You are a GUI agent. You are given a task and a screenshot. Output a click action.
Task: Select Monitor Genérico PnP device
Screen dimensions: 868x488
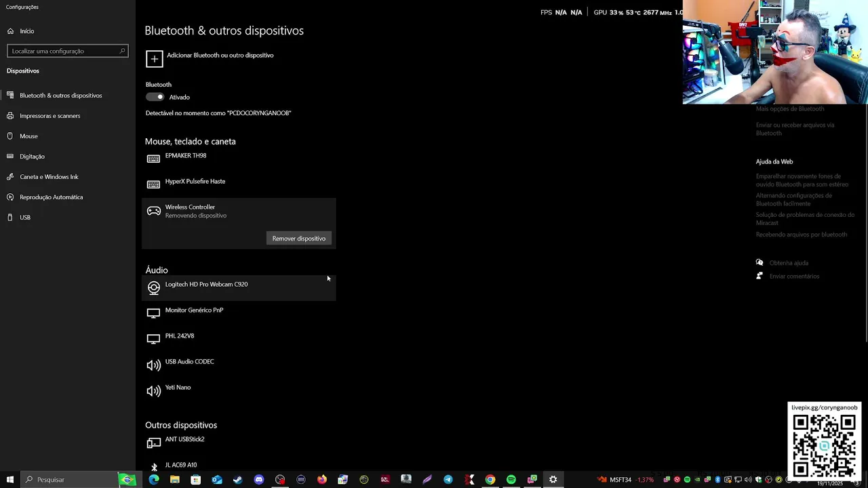239,314
